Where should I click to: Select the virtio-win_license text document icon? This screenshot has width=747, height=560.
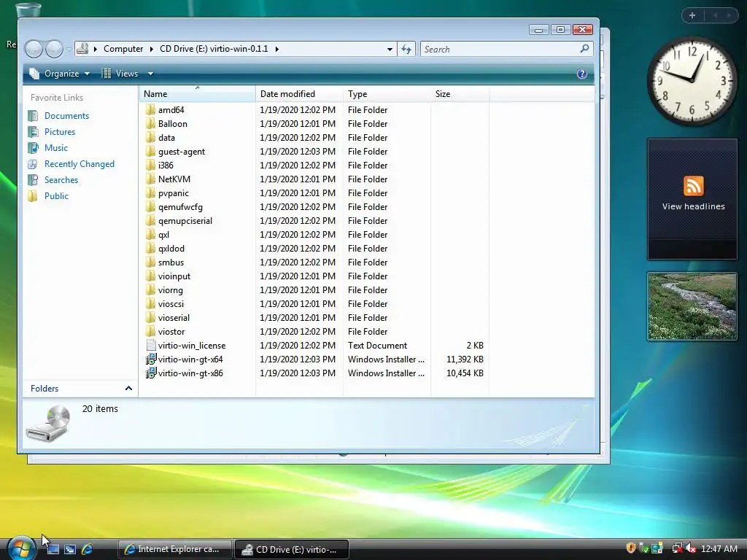(150, 345)
